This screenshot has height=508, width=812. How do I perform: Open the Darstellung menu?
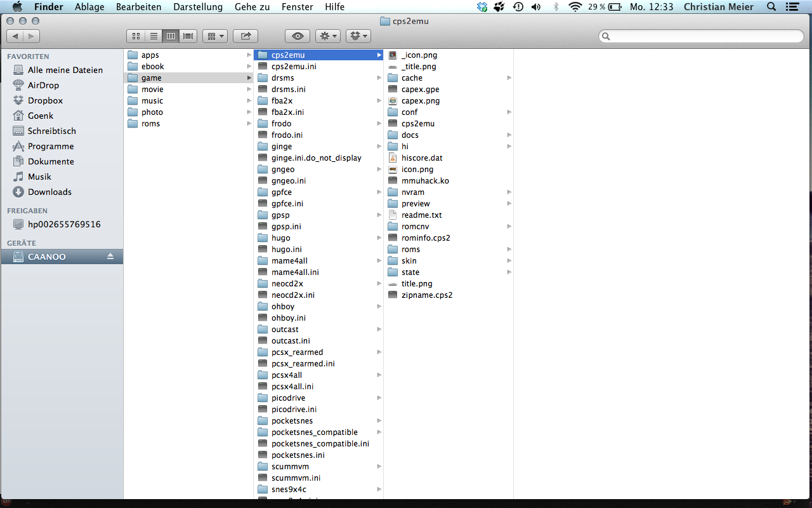pos(198,7)
